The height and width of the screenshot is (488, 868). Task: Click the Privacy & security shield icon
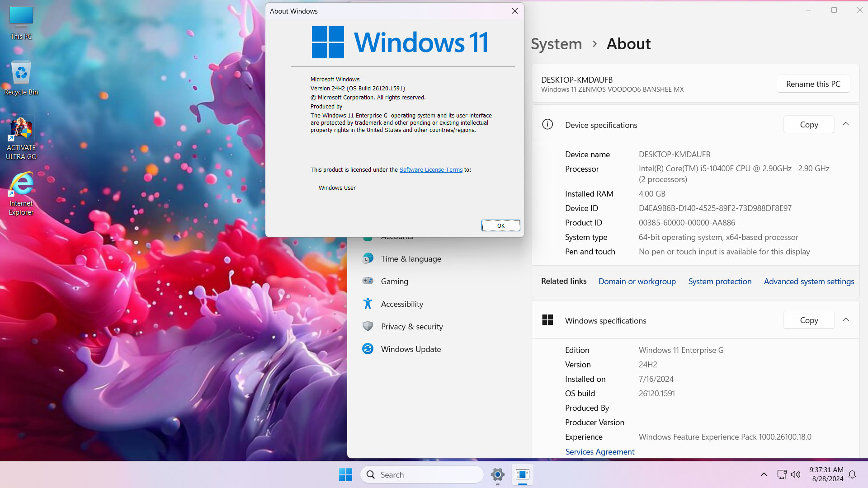tap(368, 326)
